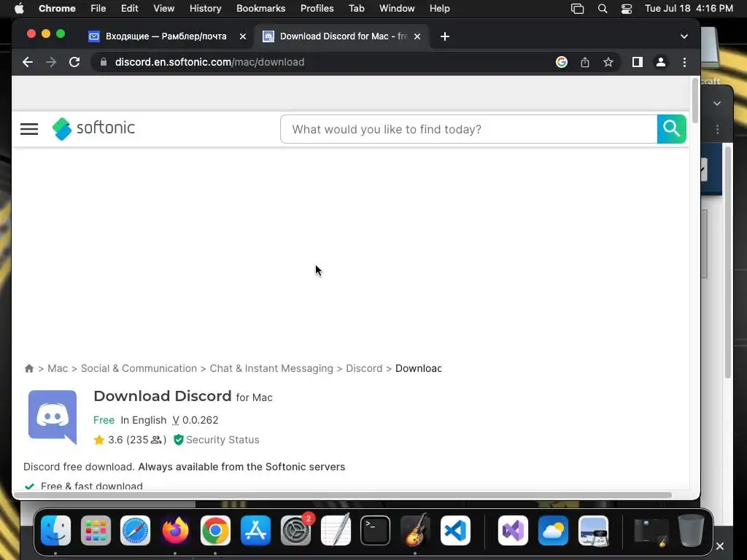Click page horizontal scrollbar
Screen dimensions: 747x560
(x=343, y=495)
